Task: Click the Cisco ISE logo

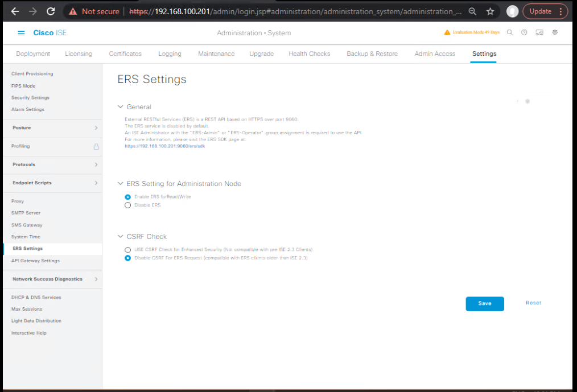Action: (x=50, y=33)
